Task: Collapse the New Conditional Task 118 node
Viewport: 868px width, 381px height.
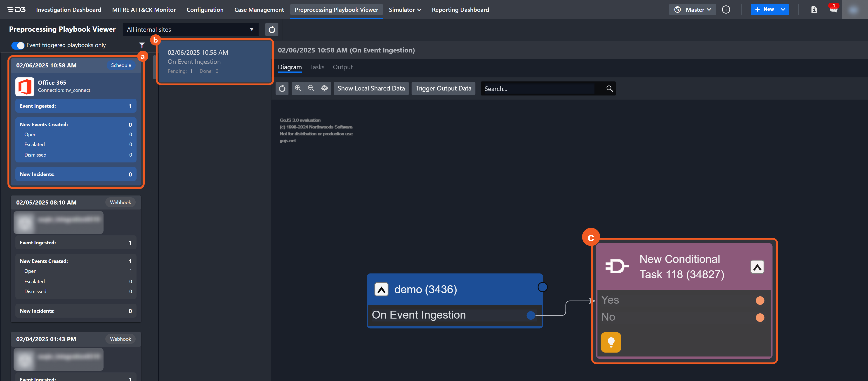Action: [757, 267]
